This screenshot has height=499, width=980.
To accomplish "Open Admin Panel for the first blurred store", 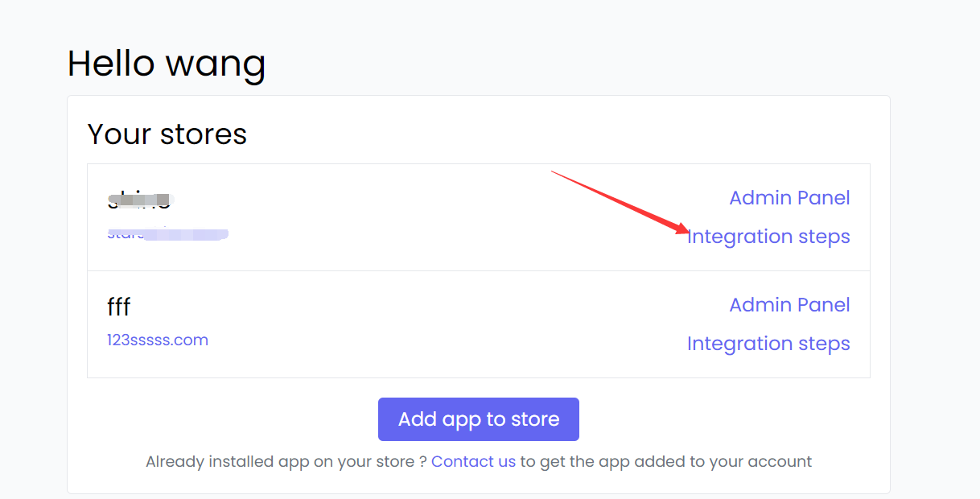I will (789, 198).
